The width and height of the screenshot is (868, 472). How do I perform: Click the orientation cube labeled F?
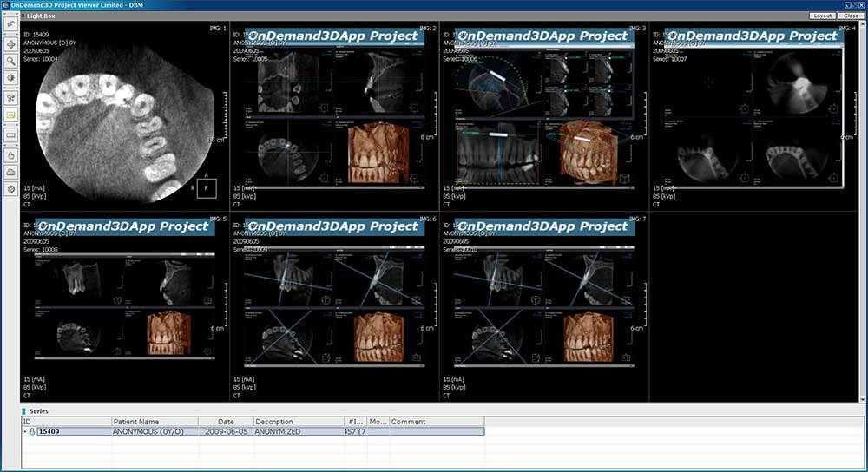pos(207,188)
